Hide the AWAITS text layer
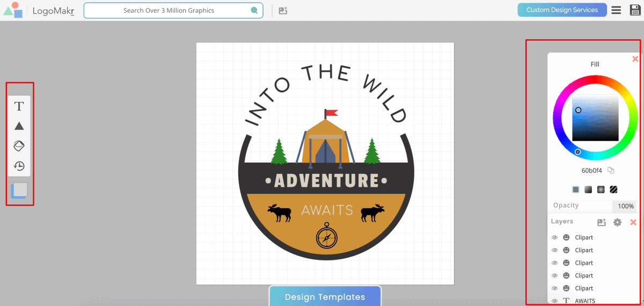Viewport: 644px width, 306px height. click(x=555, y=301)
